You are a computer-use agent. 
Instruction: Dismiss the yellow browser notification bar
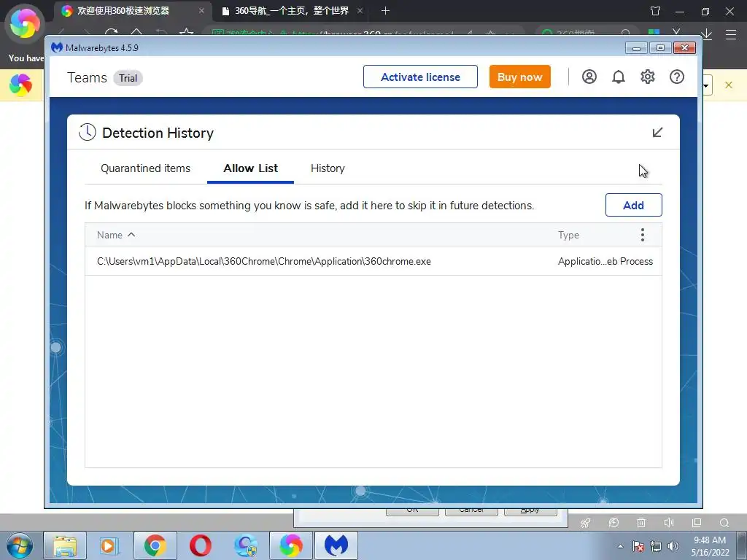pyautogui.click(x=729, y=85)
